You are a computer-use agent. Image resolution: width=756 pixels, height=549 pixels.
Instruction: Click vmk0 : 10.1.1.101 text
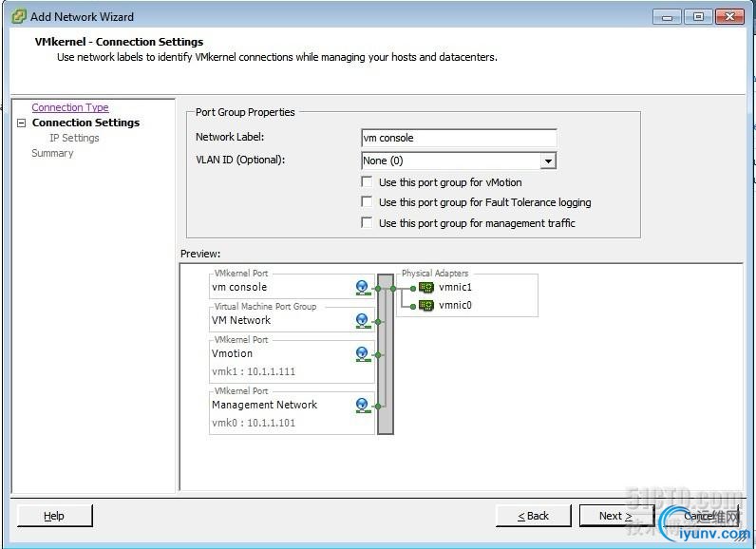coord(254,423)
